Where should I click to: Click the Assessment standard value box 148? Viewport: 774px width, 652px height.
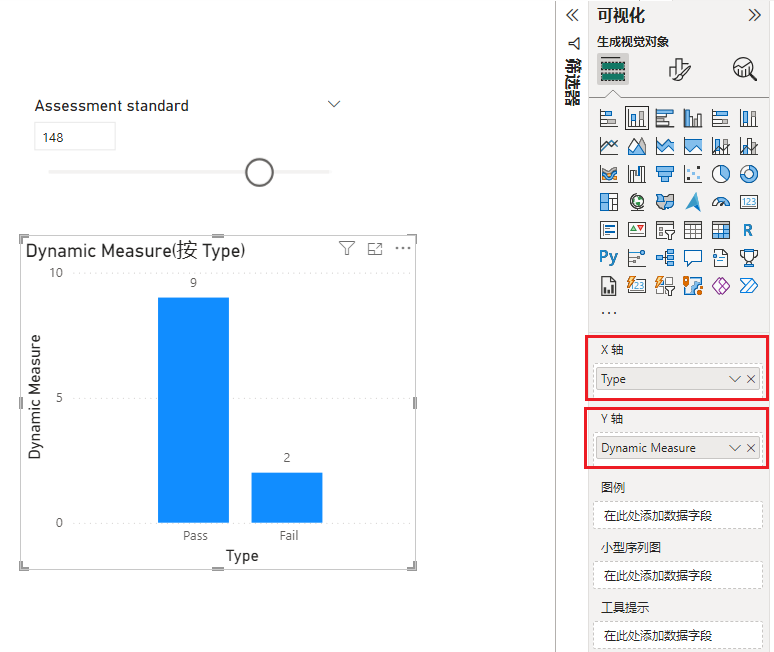tap(75, 137)
